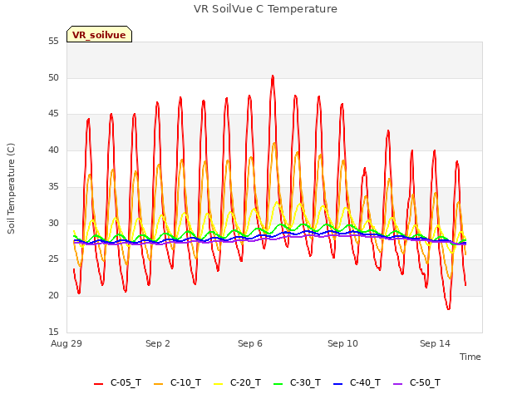
Task: Click the 55 y-axis tick label
Action: [53, 42]
